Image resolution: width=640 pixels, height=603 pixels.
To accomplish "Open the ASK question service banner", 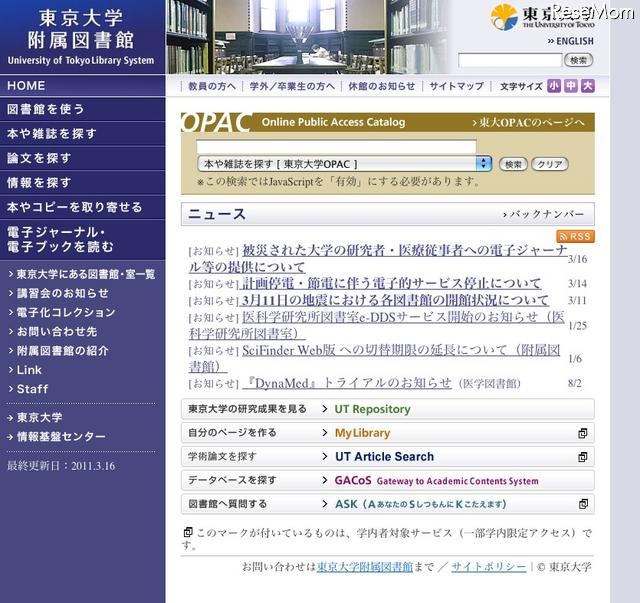I will [x=387, y=504].
